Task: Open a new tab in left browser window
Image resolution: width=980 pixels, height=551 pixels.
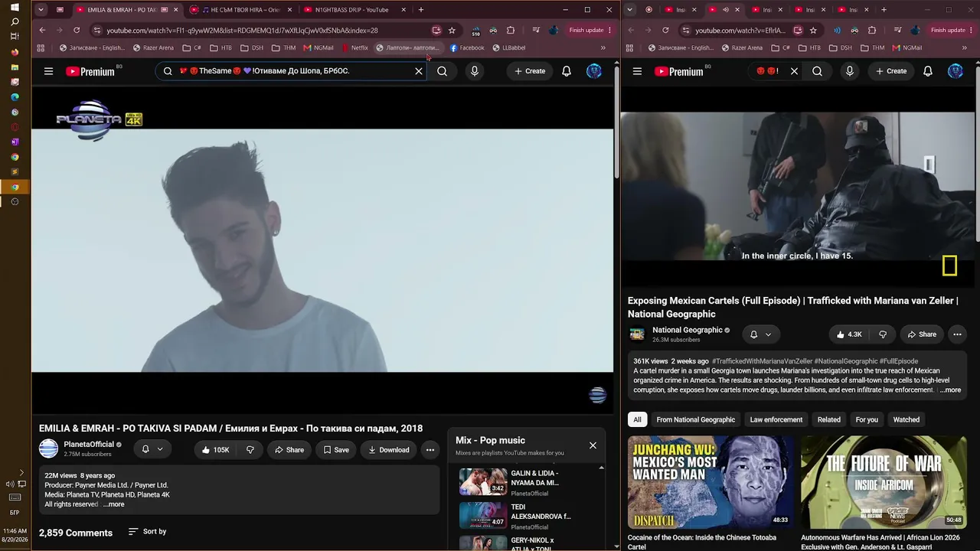Action: click(x=421, y=10)
